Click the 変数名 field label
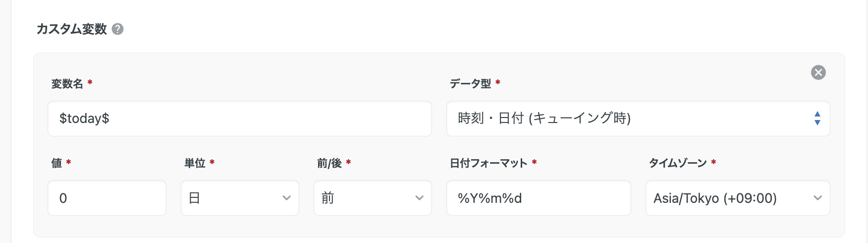Viewport: 868px width, 243px height. coord(67,84)
